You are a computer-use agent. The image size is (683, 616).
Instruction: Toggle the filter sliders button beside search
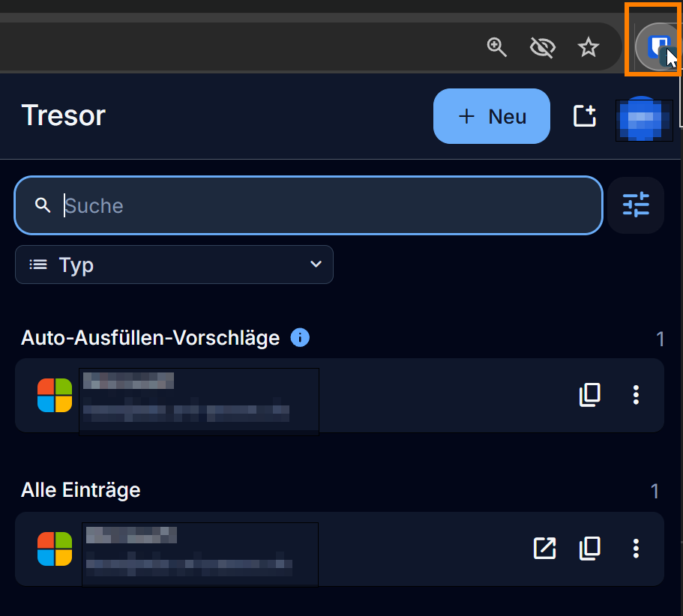point(636,205)
